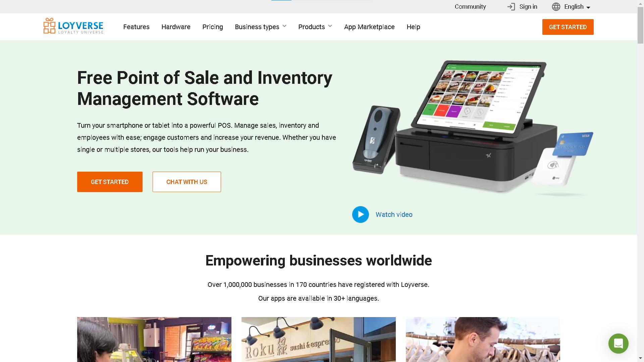Screen dimensions: 644x362
Task: Click the CHAT WITH US button
Action: pyautogui.click(x=186, y=182)
